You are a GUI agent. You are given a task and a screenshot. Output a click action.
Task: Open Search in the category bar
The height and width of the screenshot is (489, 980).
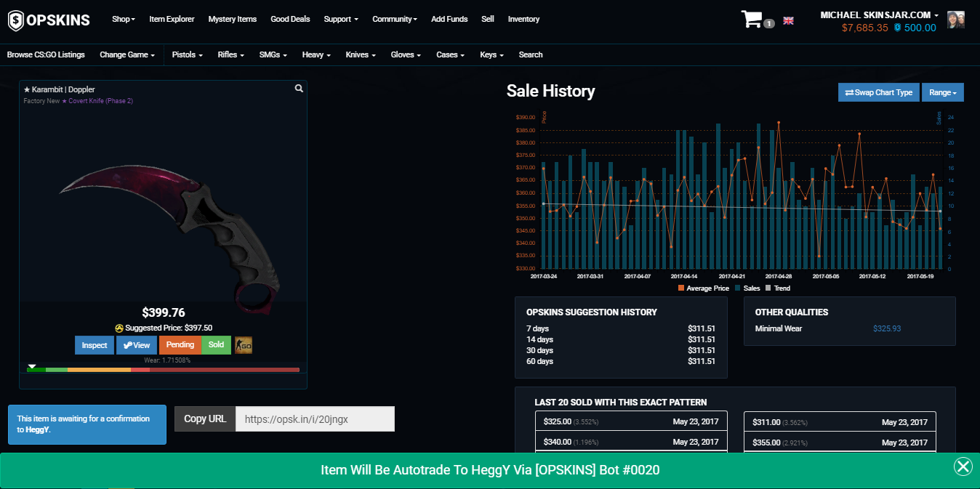pyautogui.click(x=531, y=54)
